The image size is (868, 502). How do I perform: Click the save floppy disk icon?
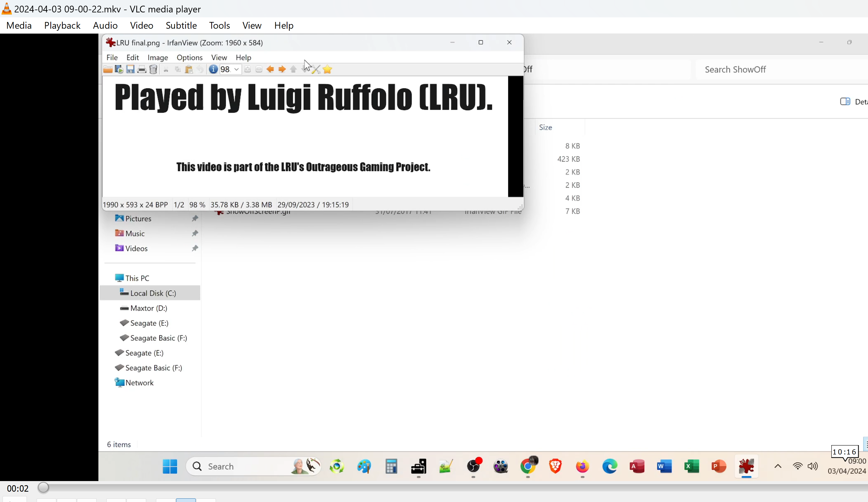(x=130, y=69)
